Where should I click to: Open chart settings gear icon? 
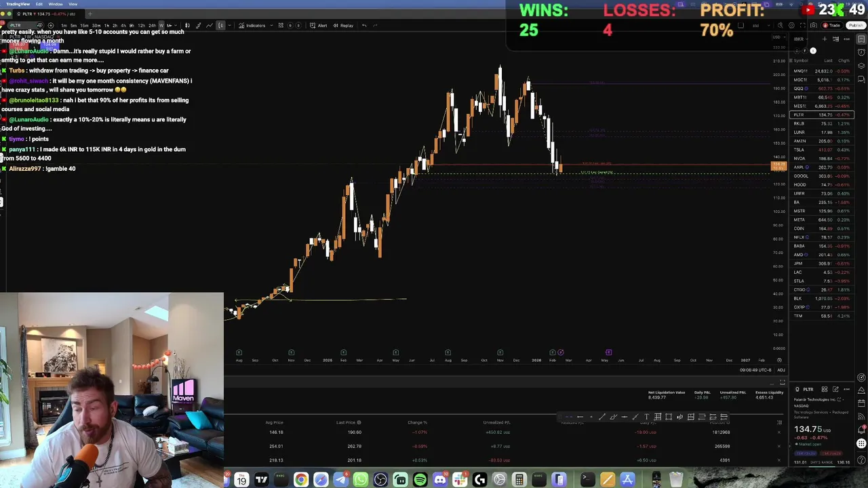791,26
